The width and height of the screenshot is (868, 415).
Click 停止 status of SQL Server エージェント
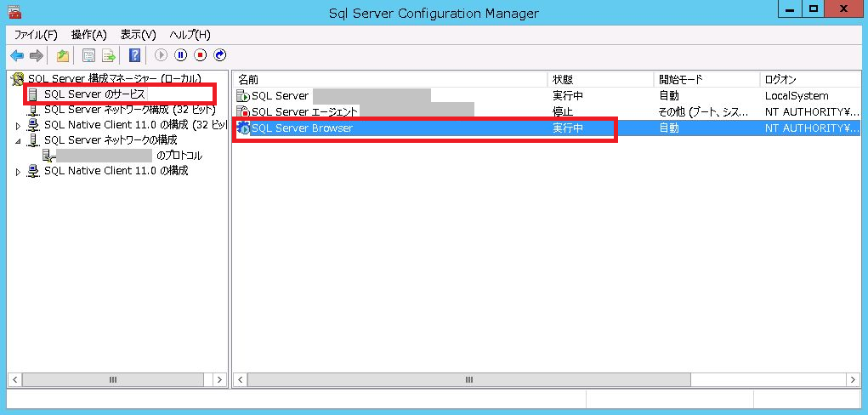(563, 112)
